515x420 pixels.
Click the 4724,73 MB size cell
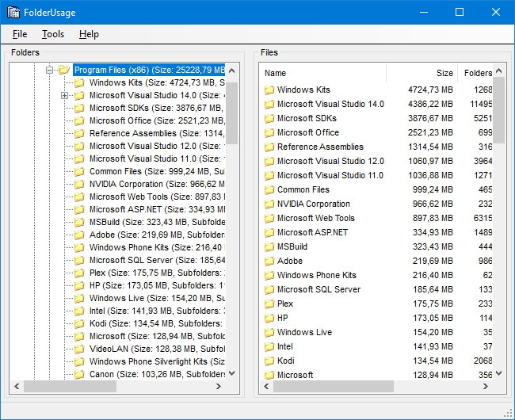tap(430, 90)
